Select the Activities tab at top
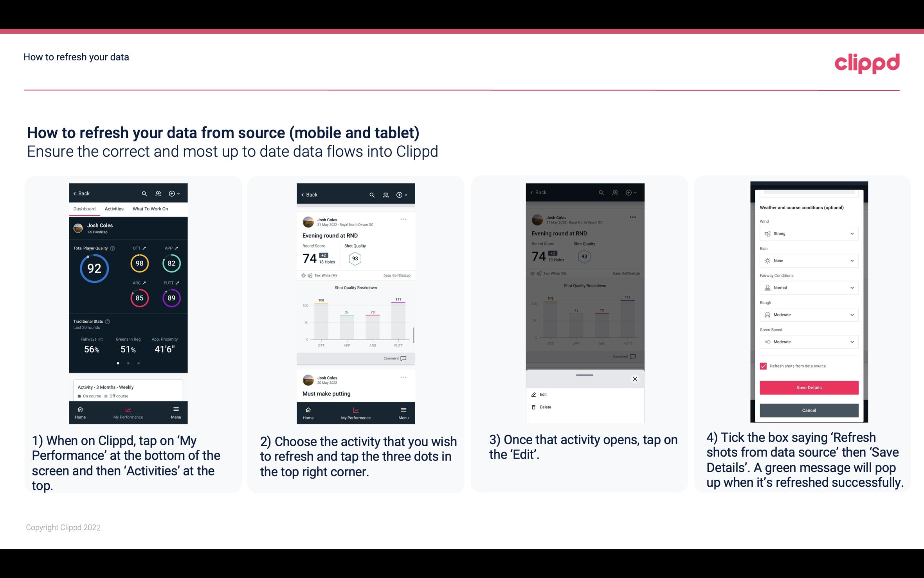This screenshot has height=578, width=924. (x=114, y=208)
